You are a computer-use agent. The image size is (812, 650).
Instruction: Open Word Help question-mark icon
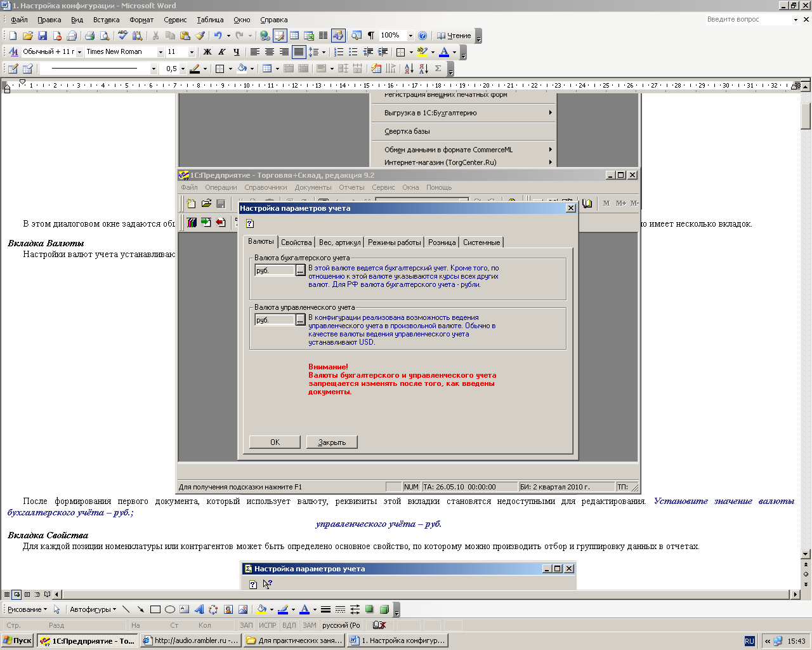click(422, 36)
